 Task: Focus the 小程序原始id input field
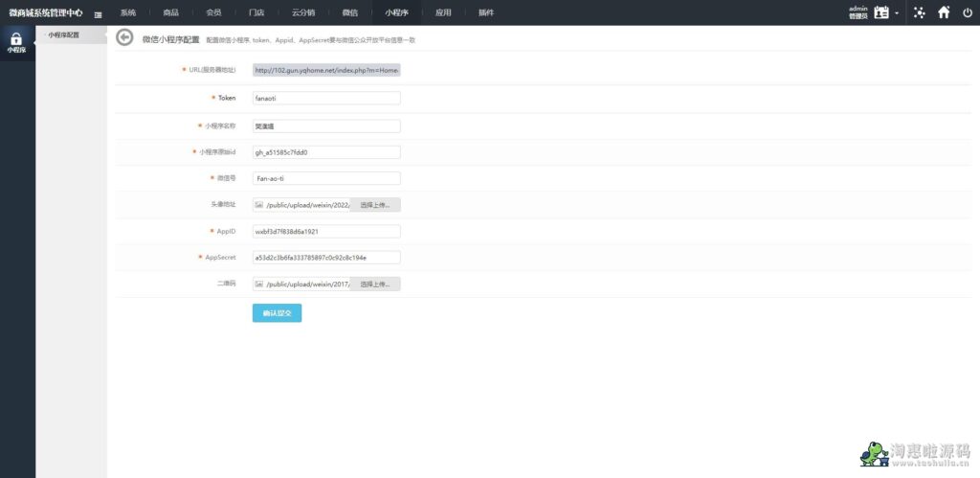(326, 152)
